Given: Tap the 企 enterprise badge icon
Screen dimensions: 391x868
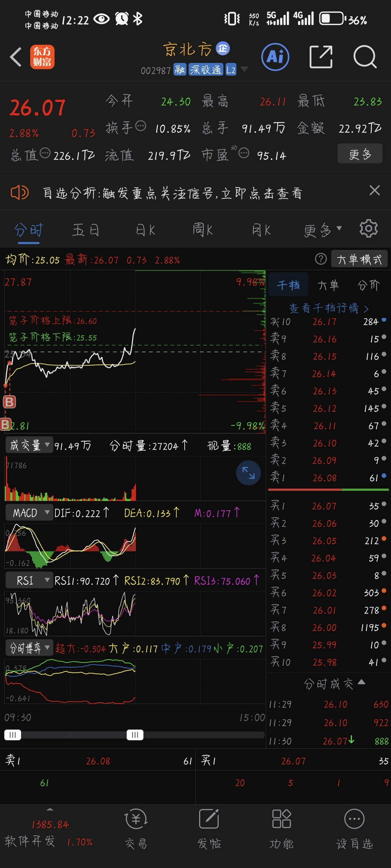Looking at the screenshot, I should [223, 48].
